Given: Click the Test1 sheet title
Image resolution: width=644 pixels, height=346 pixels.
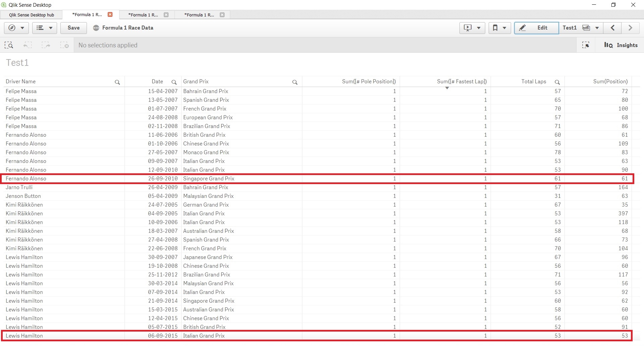Looking at the screenshot, I should [x=17, y=63].
